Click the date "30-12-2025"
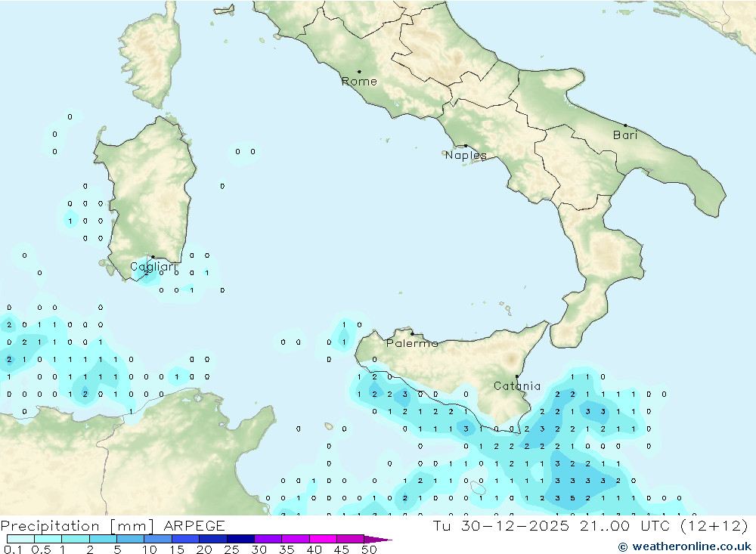The height and width of the screenshot is (554, 756). 515,525
